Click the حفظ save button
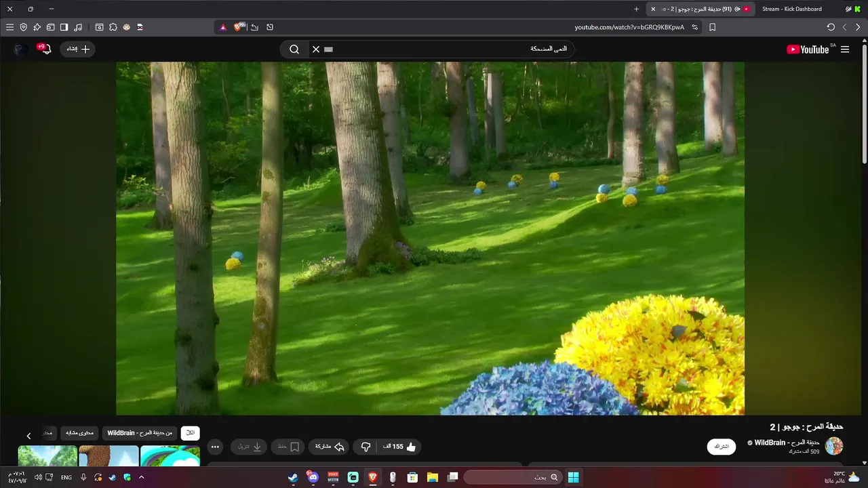The width and height of the screenshot is (868, 488). pyautogui.click(x=288, y=447)
